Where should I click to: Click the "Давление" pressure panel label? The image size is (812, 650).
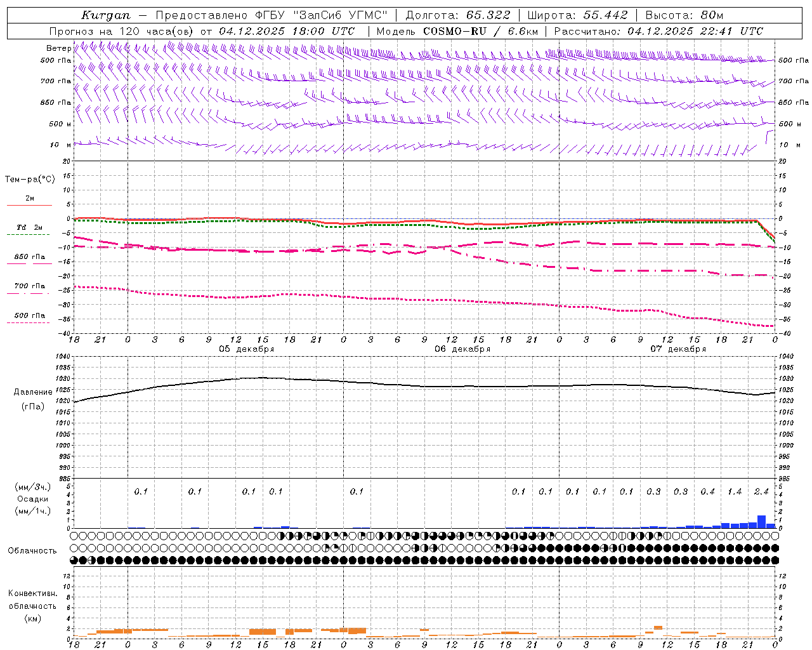33,392
